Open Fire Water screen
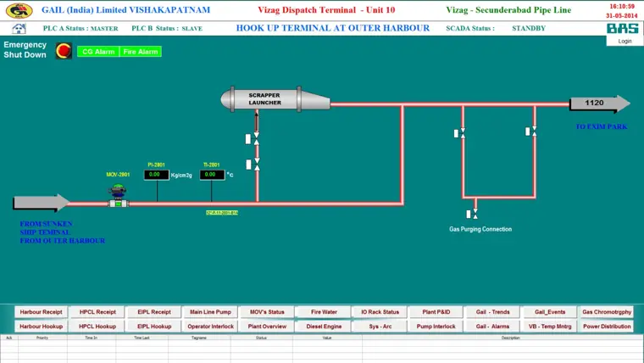 (324, 312)
